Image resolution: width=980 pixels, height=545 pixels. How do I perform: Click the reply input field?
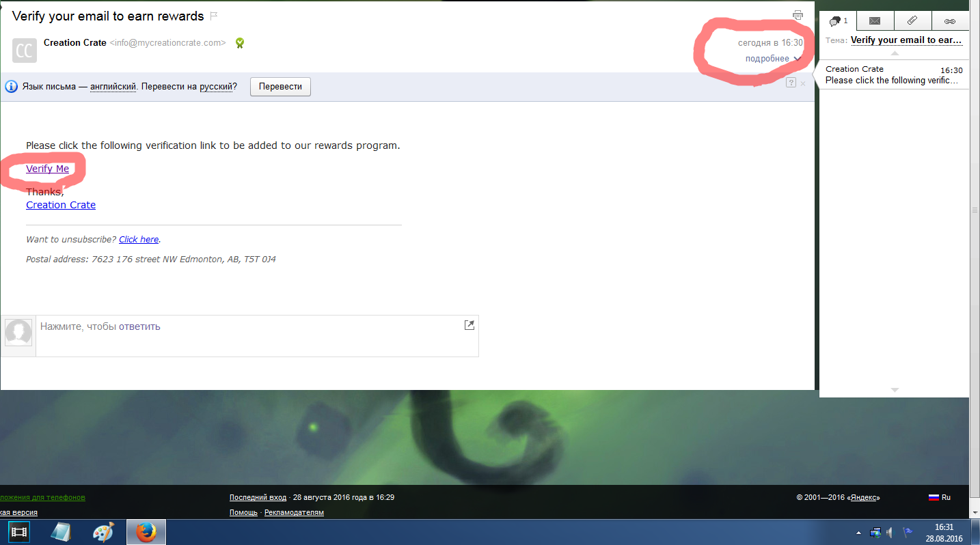point(257,335)
